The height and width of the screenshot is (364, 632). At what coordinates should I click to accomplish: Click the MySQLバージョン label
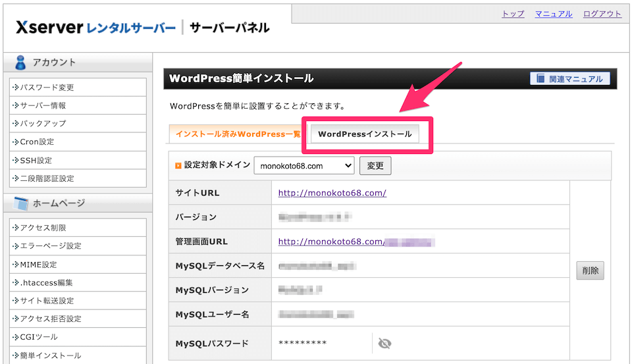point(212,290)
